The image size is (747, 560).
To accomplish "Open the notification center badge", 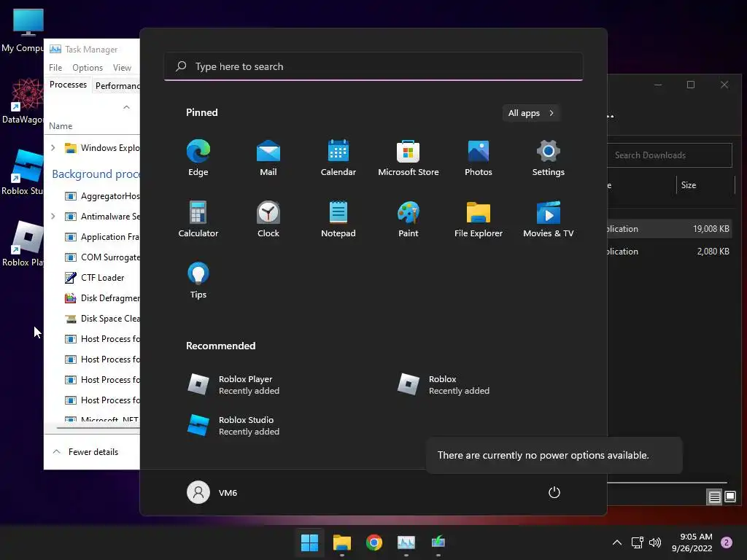I will tap(727, 542).
